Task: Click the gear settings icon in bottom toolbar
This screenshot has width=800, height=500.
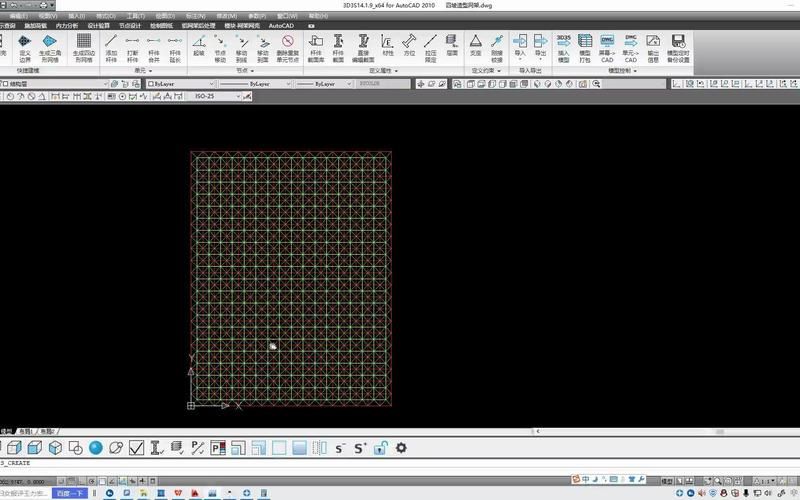Action: (x=401, y=448)
